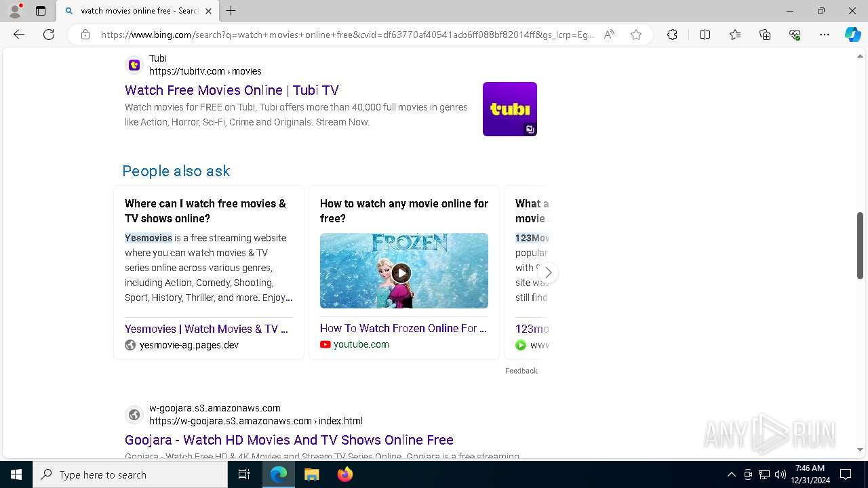Close the watch movies online free tab

208,11
